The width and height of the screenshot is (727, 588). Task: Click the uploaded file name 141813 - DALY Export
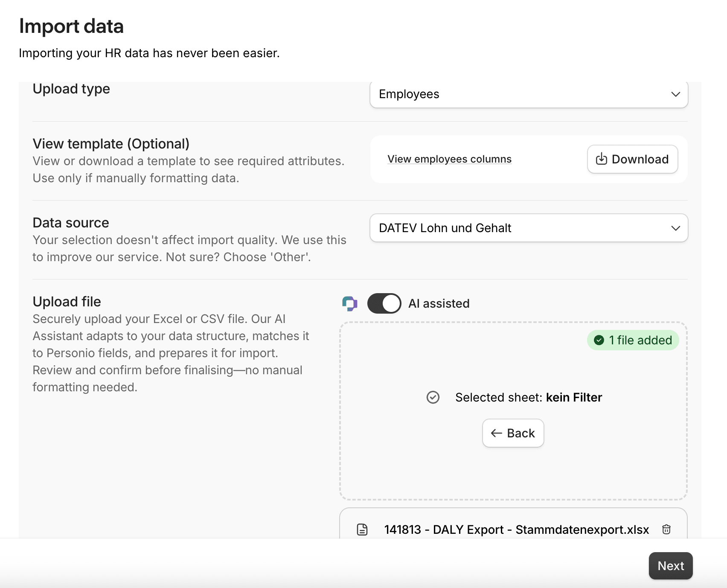coord(517,530)
